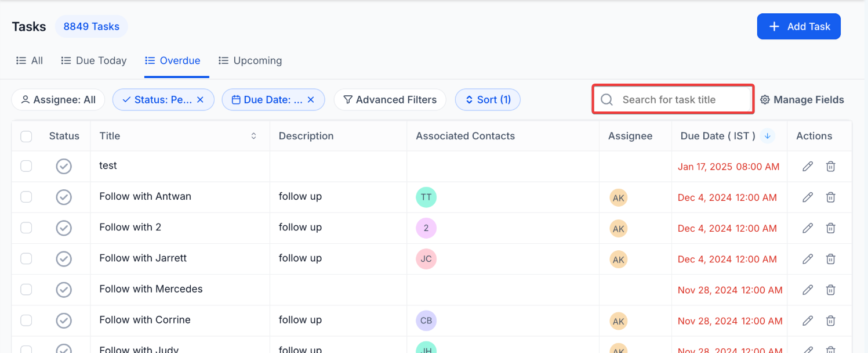Select the 'Follow with Jarrett' row checkbox
Viewport: 868px width, 353px height.
pos(26,258)
